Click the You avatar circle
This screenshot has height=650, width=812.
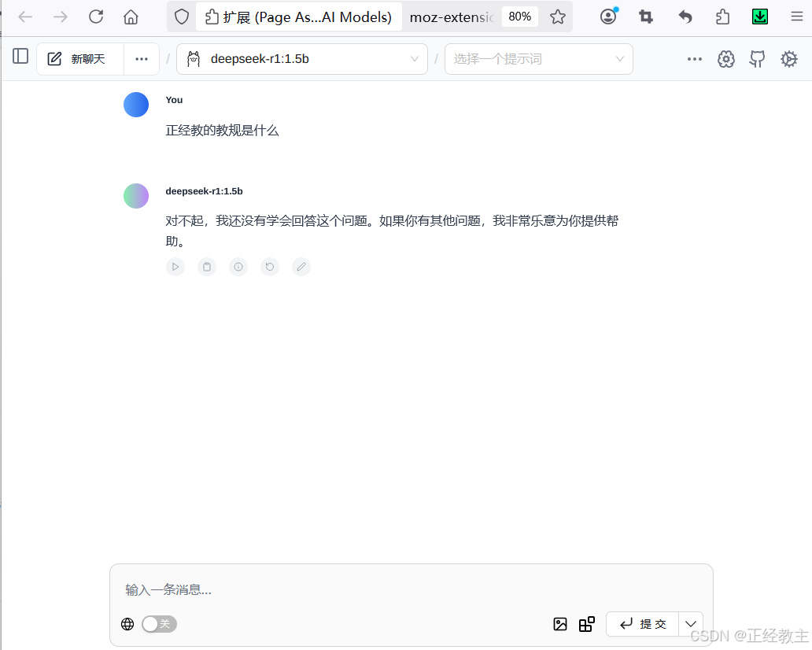[x=136, y=105]
